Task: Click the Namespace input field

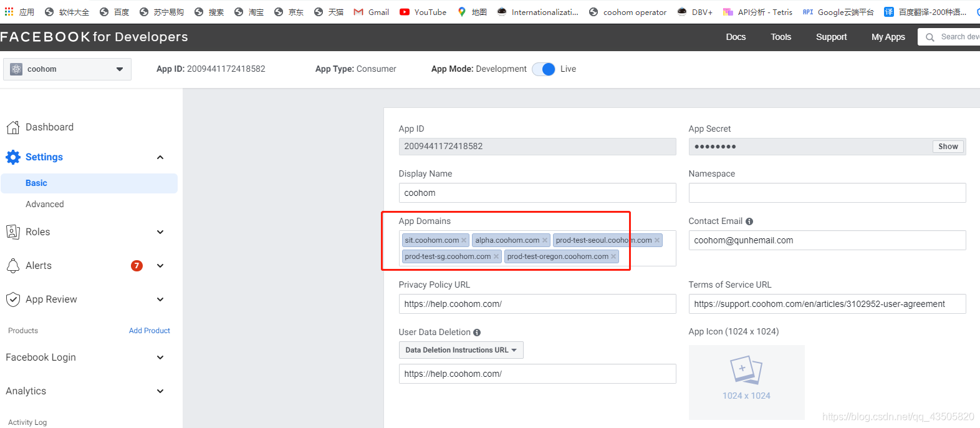Action: tap(827, 193)
